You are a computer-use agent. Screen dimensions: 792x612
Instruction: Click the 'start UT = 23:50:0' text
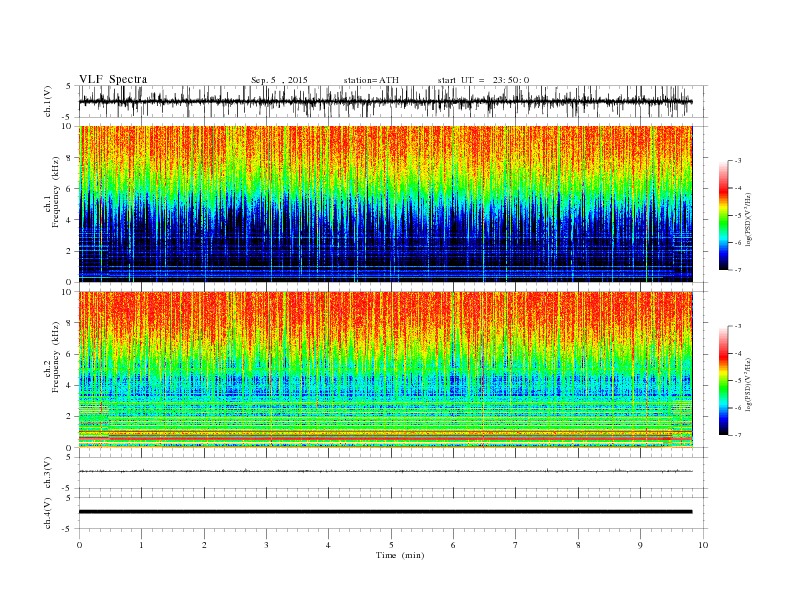coord(483,80)
